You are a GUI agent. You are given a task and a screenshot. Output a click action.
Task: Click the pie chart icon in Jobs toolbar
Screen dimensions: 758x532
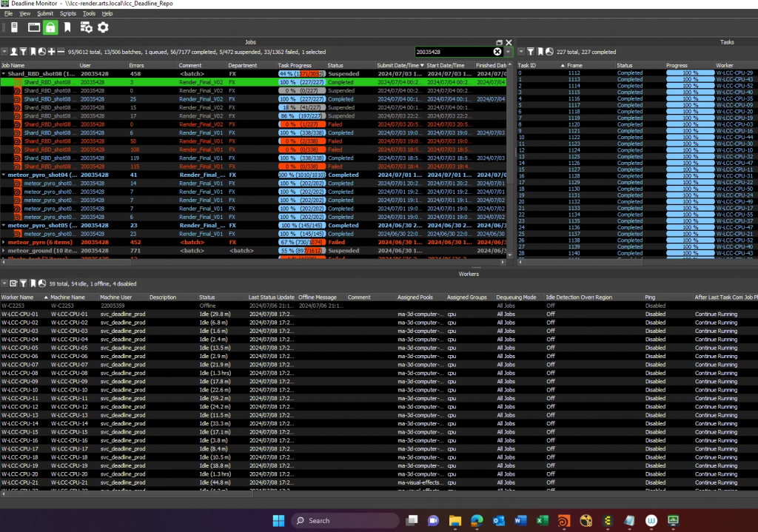42,52
